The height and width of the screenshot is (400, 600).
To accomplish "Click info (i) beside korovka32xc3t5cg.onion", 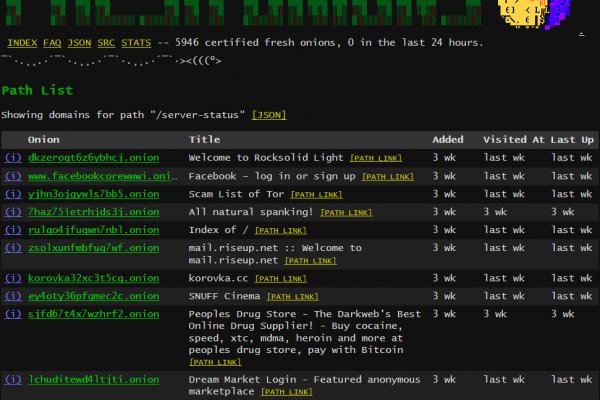I will tap(13, 278).
